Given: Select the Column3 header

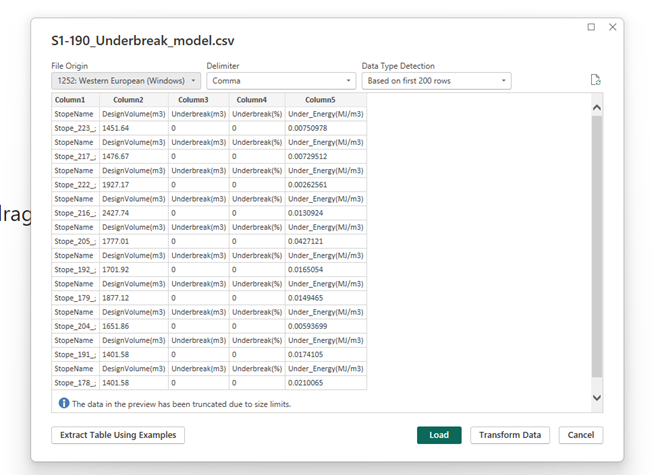Looking at the screenshot, I should point(199,100).
